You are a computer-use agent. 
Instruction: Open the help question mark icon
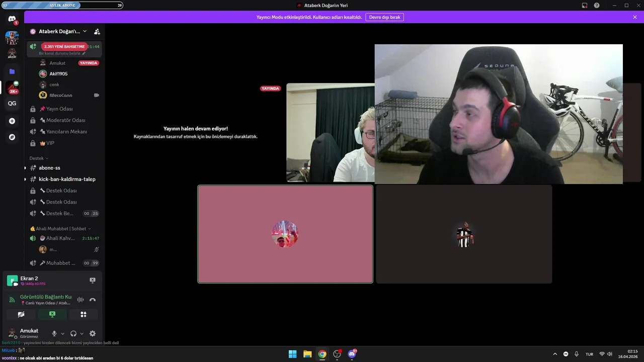click(x=597, y=6)
